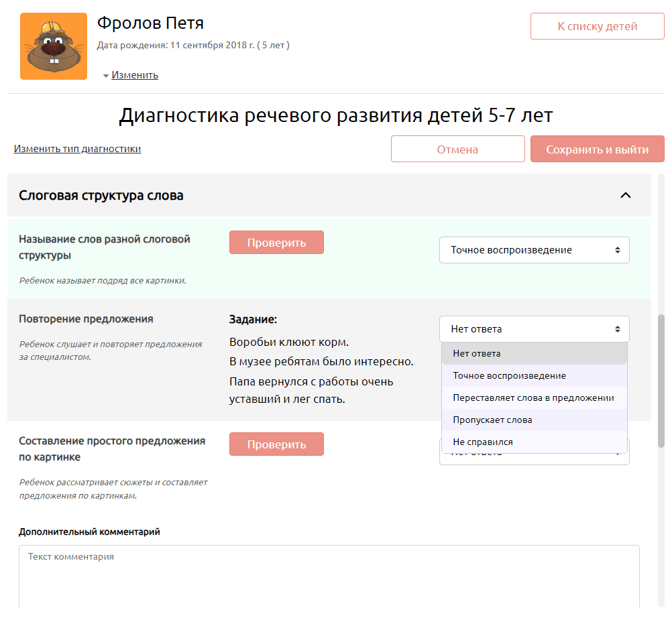Open the 'Точное воспроизведение' dropdown
The image size is (672, 624).
(534, 250)
